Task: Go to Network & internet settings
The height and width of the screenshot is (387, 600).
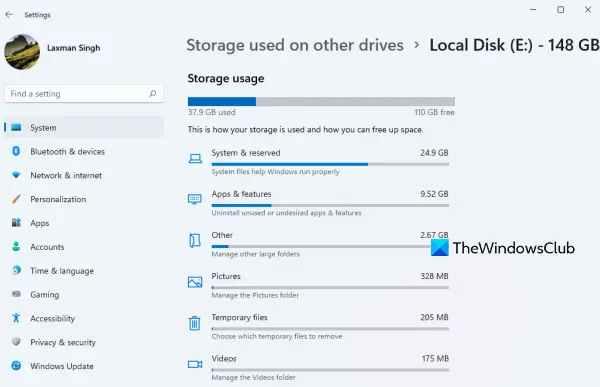Action: [x=84, y=175]
